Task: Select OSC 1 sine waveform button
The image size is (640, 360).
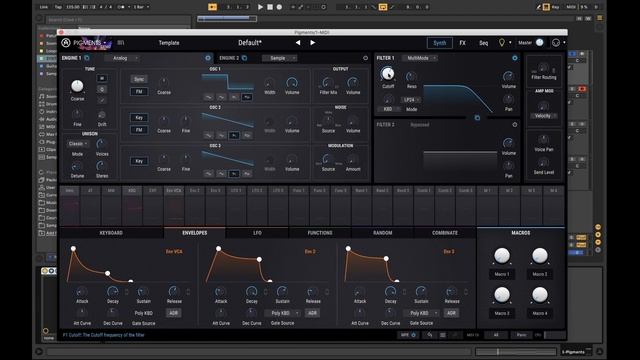Action: click(x=209, y=97)
